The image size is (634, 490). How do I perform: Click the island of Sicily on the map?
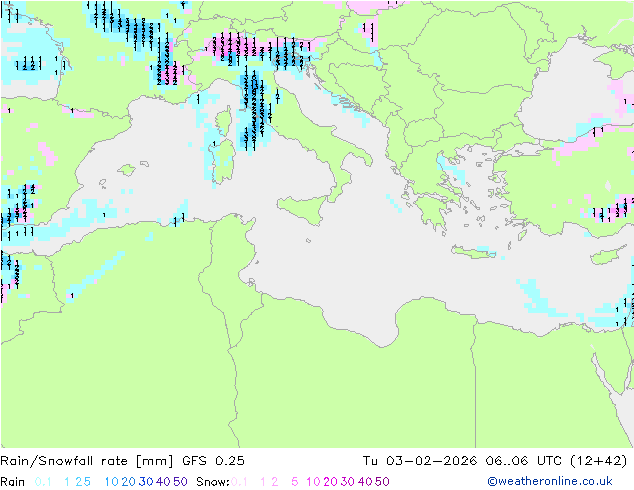click(306, 208)
